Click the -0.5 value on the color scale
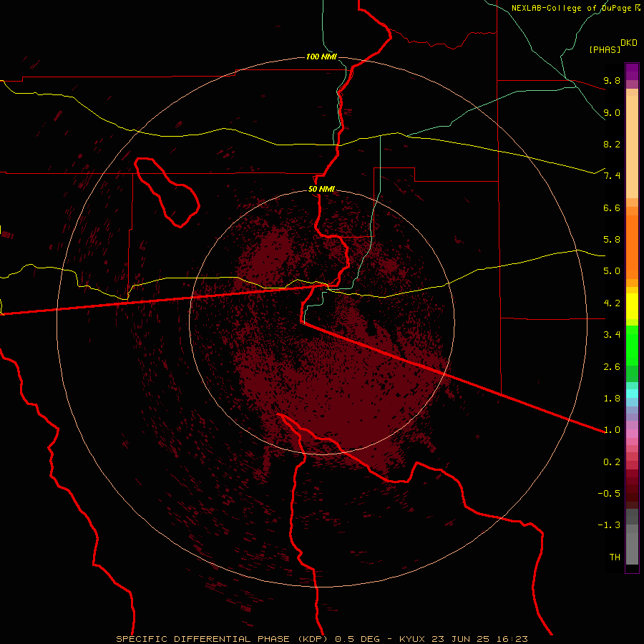 click(609, 494)
